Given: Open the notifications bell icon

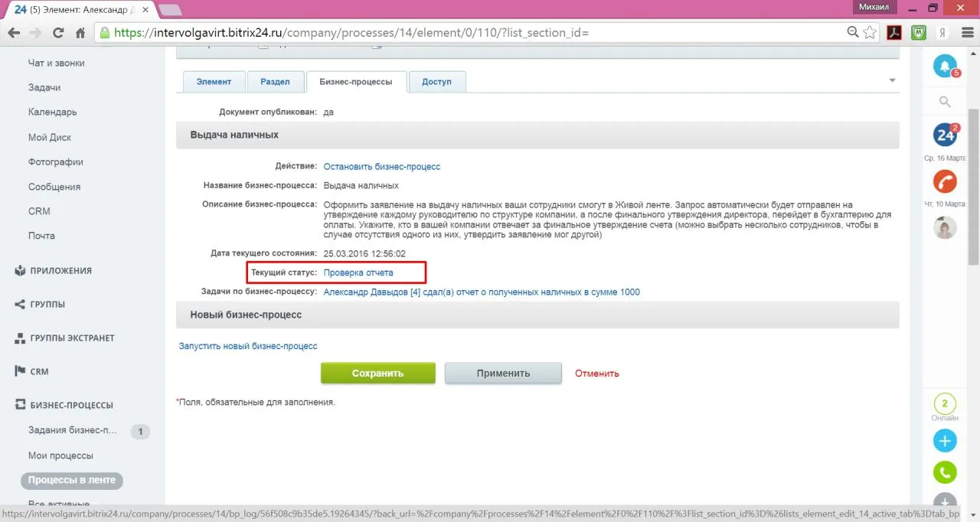Looking at the screenshot, I should click(x=945, y=67).
